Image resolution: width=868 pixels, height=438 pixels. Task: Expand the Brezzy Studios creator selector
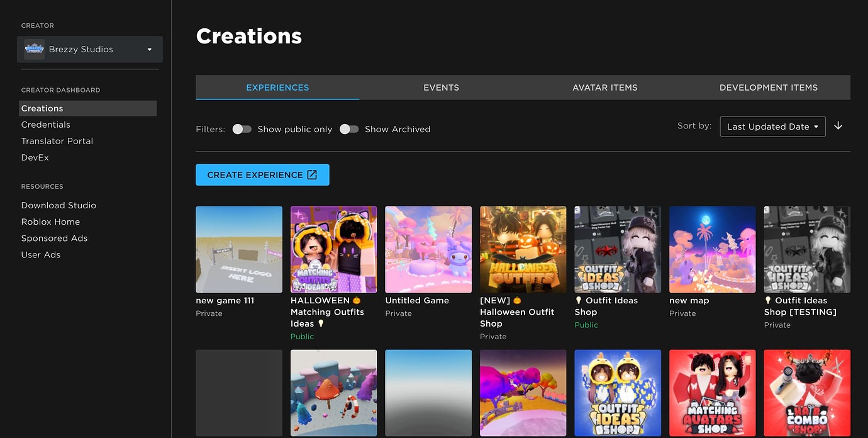pos(149,49)
